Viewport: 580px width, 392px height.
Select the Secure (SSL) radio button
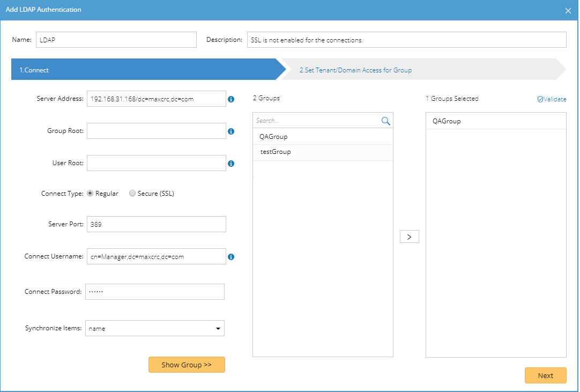[x=132, y=194]
